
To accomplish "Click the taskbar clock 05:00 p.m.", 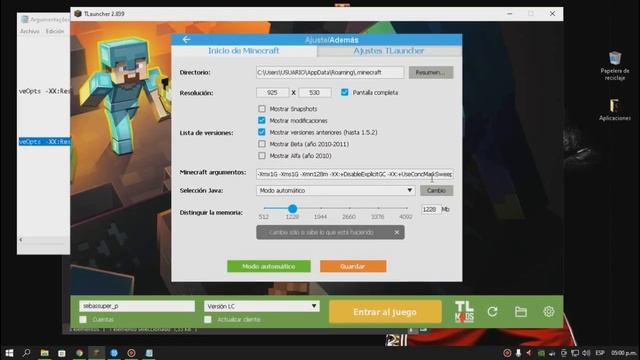I will click(x=623, y=353).
